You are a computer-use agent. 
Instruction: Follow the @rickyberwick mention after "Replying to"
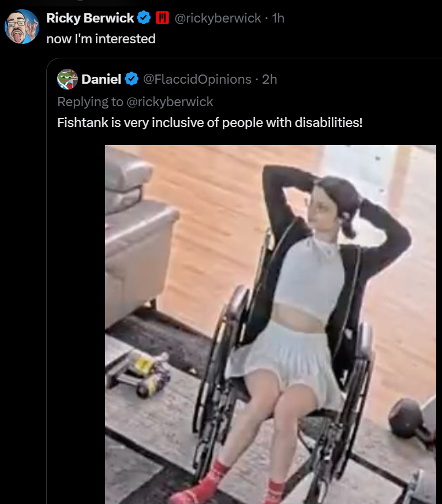[170, 102]
